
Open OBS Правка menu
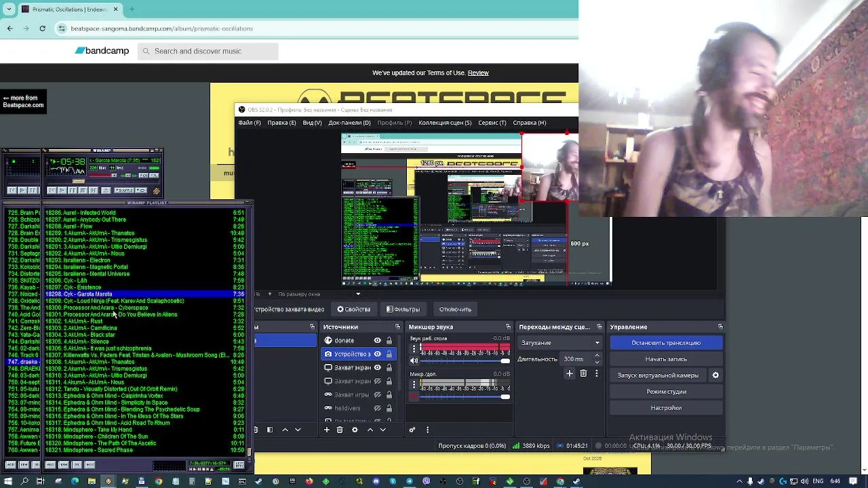[x=281, y=123]
